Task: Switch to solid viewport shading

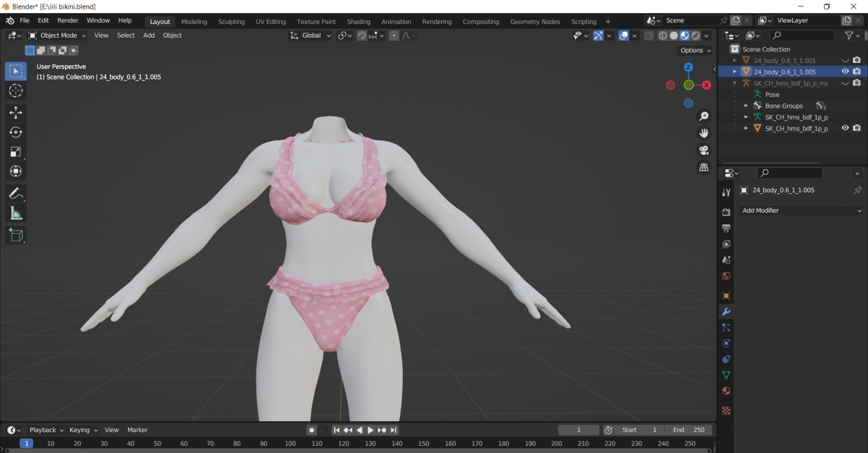Action: (x=673, y=35)
